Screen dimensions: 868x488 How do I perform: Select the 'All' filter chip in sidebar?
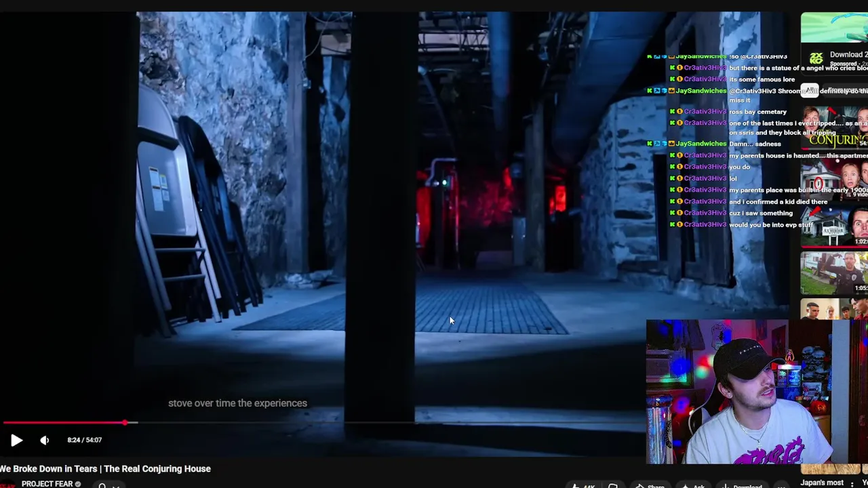810,90
